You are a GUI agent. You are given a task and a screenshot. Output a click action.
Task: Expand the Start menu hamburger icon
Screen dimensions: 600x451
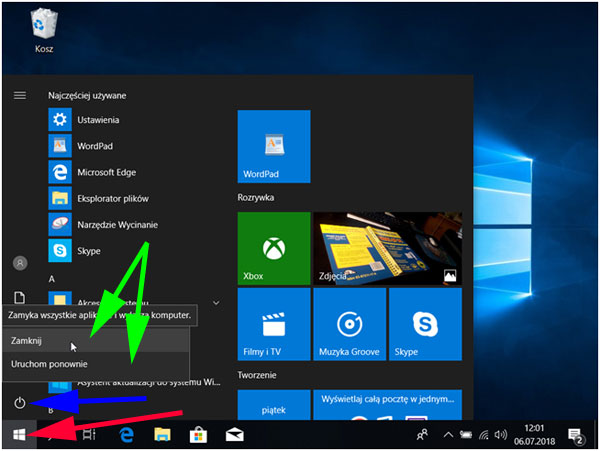20,95
